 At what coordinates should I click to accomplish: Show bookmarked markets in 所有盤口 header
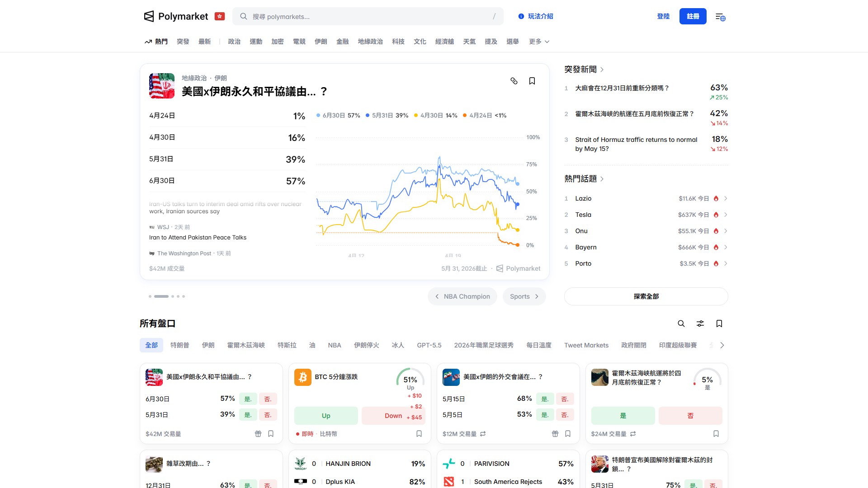coord(719,324)
